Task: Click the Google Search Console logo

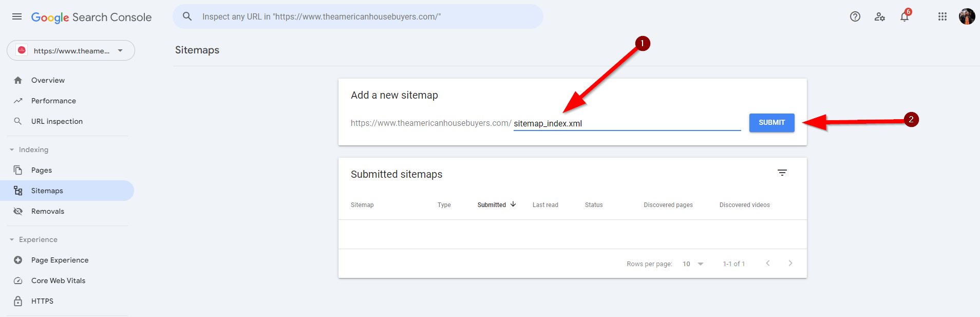Action: pyautogui.click(x=91, y=17)
